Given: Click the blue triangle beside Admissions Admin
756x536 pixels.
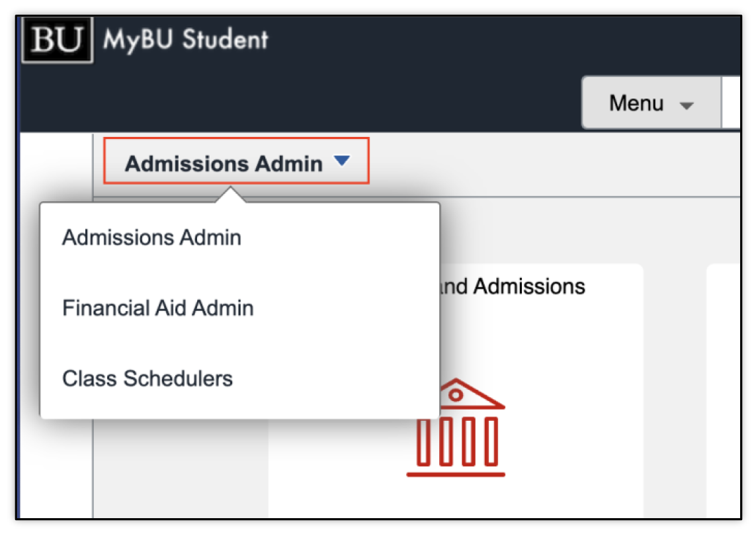Looking at the screenshot, I should coord(341,161).
